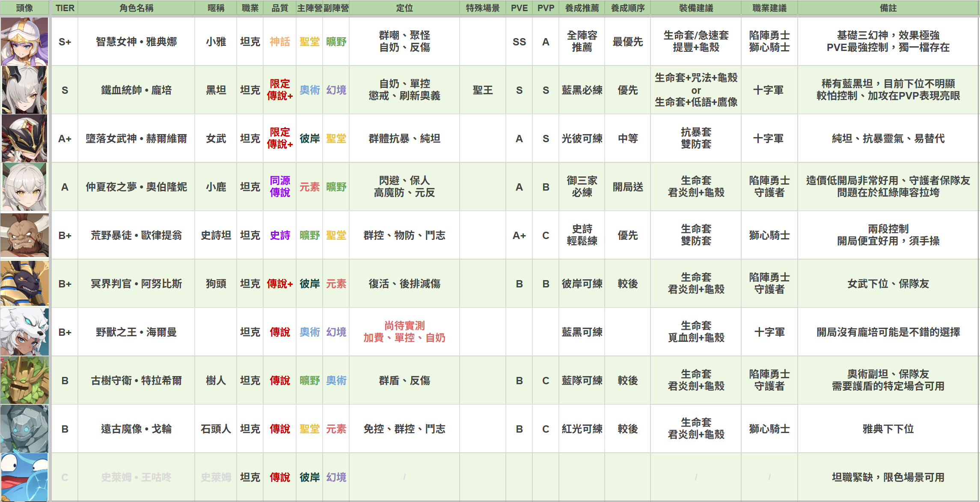Click the name cell 鐵血統帥・龐培
The image size is (980, 502).
(x=136, y=90)
